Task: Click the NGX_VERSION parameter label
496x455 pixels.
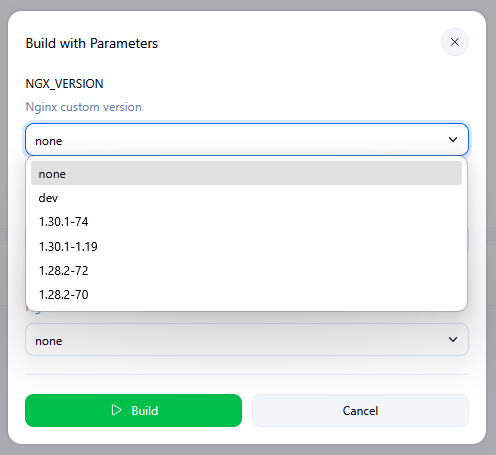Action: [x=64, y=84]
